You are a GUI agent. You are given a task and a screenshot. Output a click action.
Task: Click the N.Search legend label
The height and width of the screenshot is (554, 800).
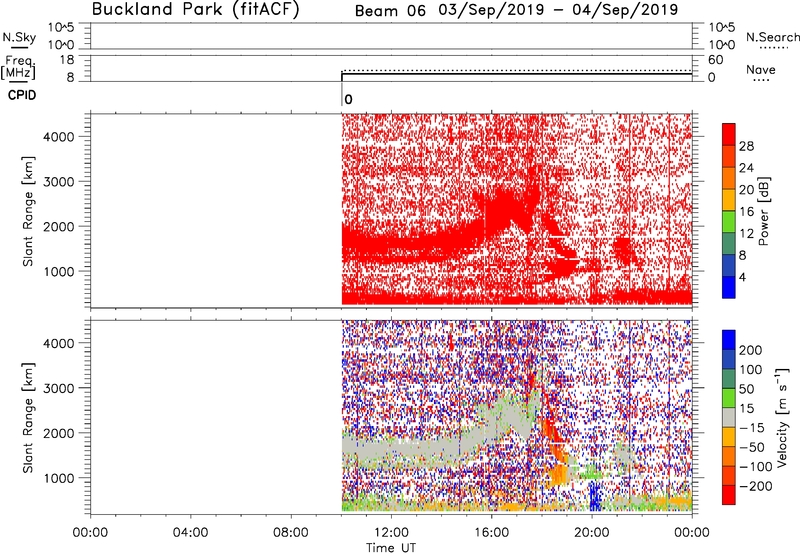tap(772, 37)
